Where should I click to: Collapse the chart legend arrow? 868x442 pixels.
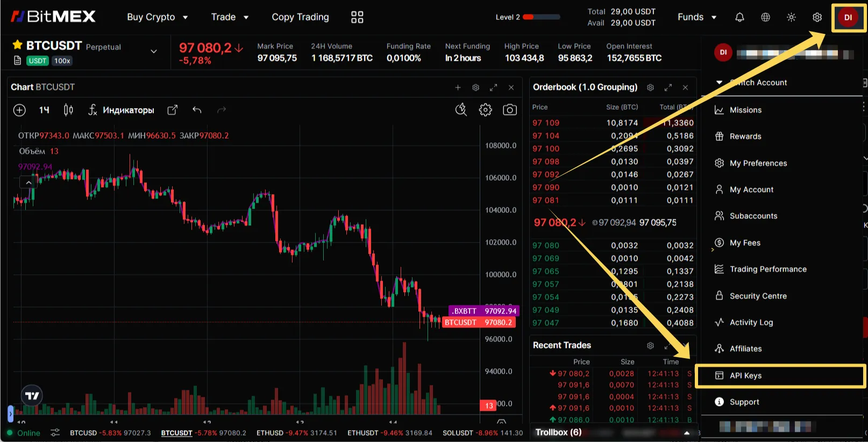(x=29, y=183)
